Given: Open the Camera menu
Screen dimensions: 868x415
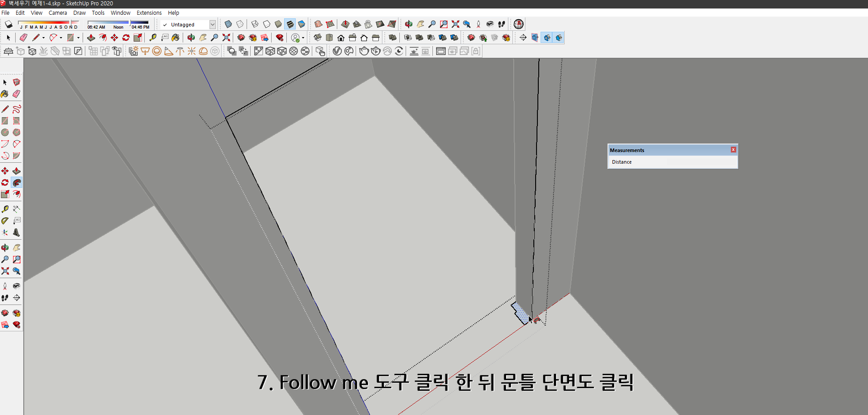Looking at the screenshot, I should (x=58, y=13).
